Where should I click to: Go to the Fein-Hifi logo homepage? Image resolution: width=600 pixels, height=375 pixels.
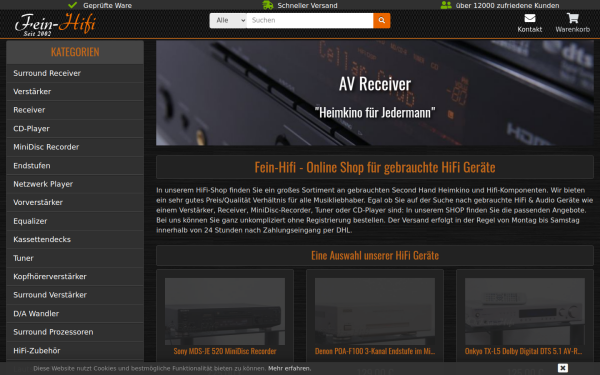click(55, 24)
